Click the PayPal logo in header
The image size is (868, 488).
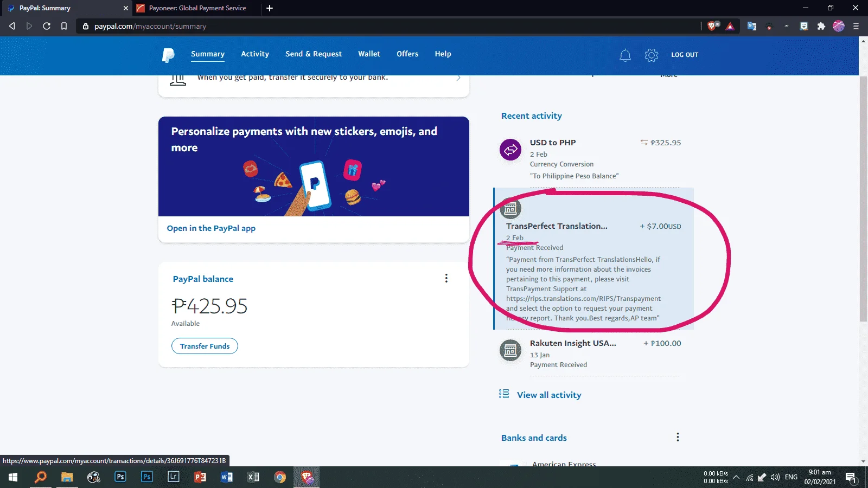(168, 55)
